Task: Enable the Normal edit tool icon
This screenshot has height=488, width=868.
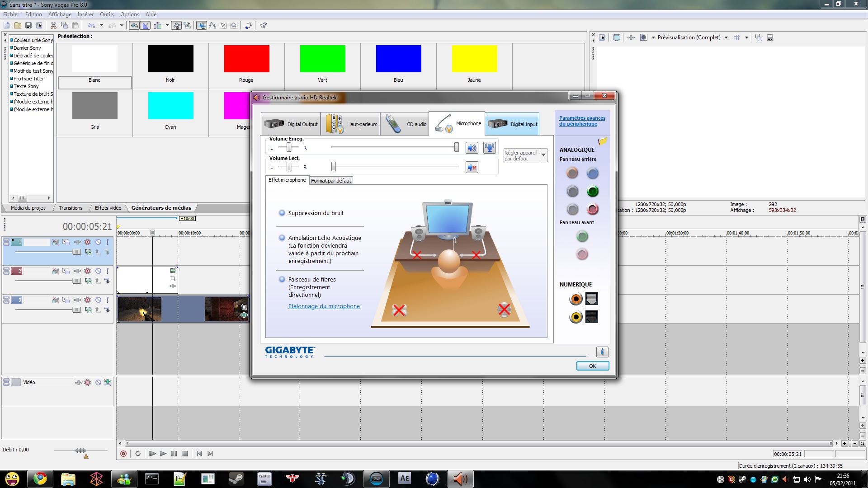Action: [x=202, y=26]
